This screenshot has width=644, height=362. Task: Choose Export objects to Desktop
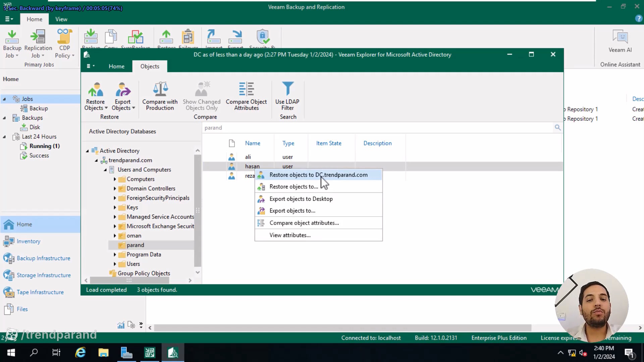point(319,199)
